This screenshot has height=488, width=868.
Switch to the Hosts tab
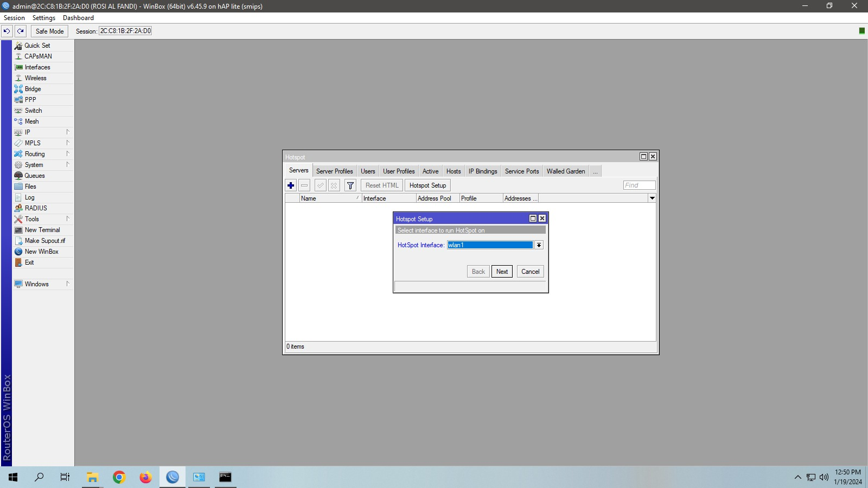(x=454, y=171)
